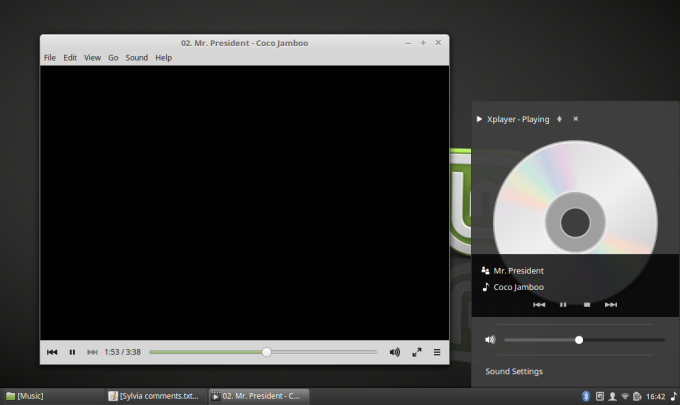The width and height of the screenshot is (680, 405).
Task: Click the 1:53 / 3:38 time display
Action: pyautogui.click(x=123, y=352)
